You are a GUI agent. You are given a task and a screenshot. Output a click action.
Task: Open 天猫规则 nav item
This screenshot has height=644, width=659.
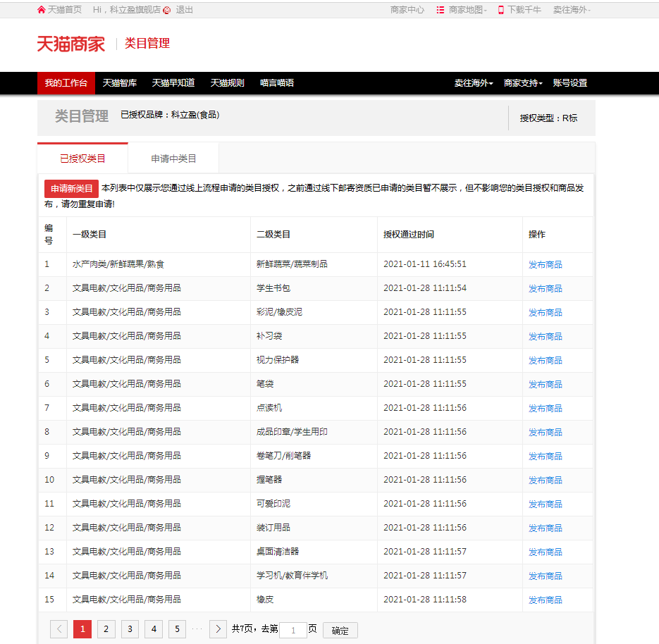pyautogui.click(x=228, y=83)
